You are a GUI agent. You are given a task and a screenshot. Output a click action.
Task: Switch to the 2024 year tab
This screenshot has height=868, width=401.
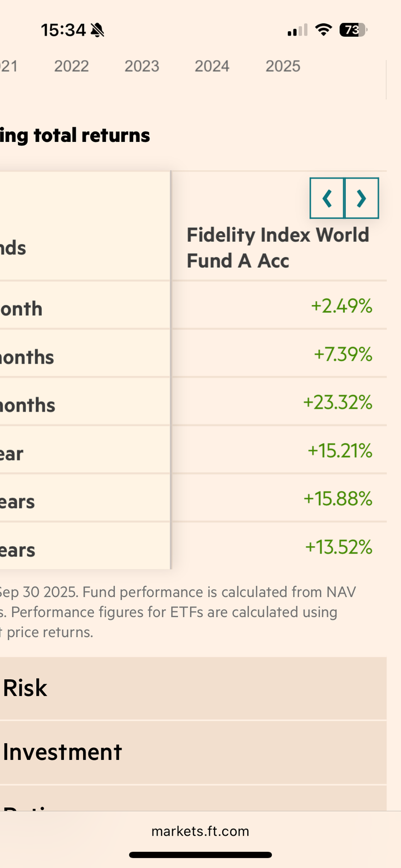pyautogui.click(x=212, y=66)
